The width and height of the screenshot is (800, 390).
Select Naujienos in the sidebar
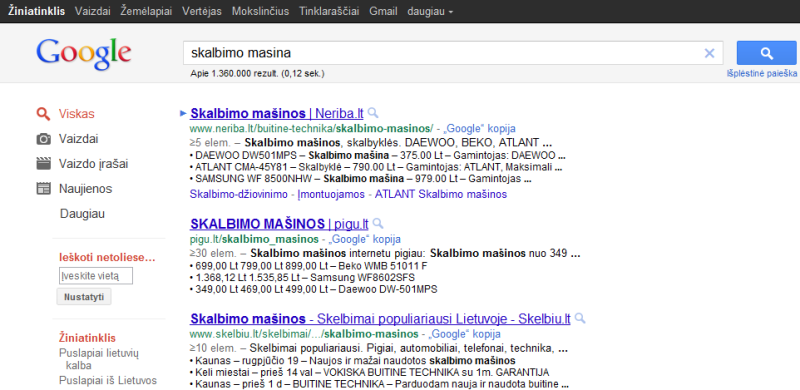(85, 189)
